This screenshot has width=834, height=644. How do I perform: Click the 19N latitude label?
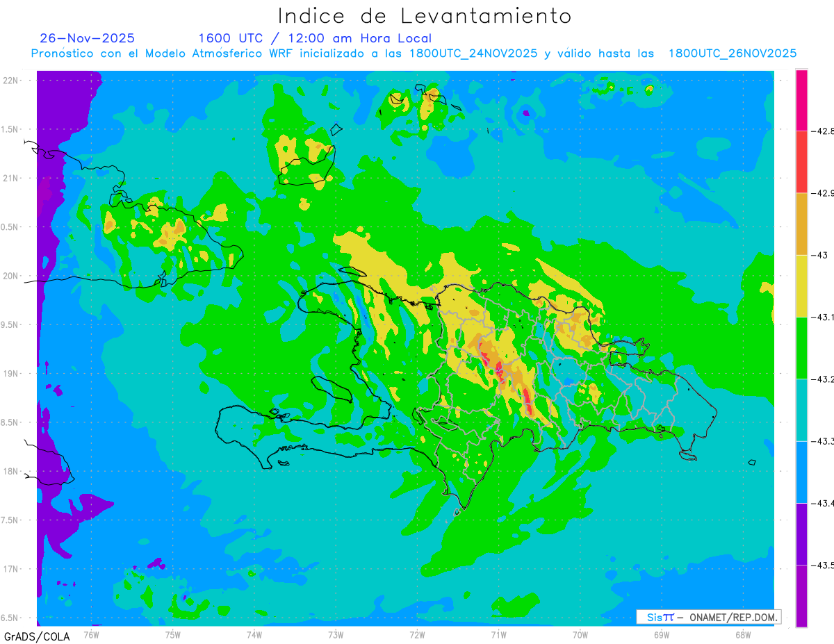[x=11, y=373]
